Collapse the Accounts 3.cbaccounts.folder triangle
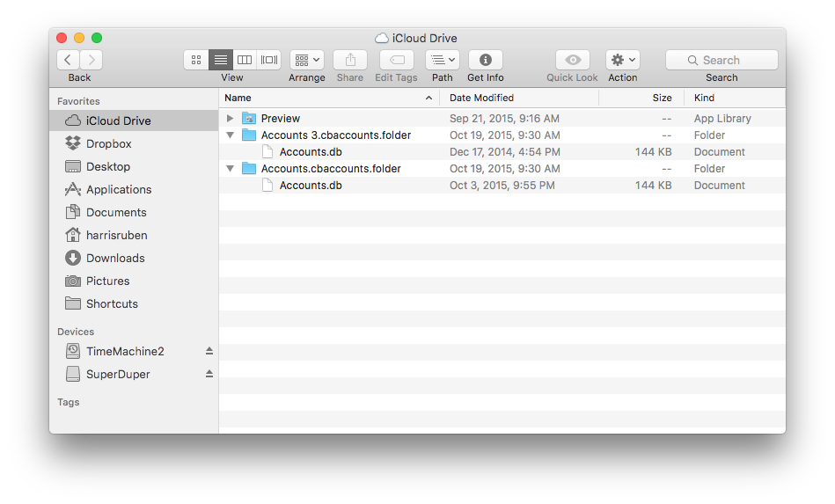The image size is (835, 504). click(230, 135)
